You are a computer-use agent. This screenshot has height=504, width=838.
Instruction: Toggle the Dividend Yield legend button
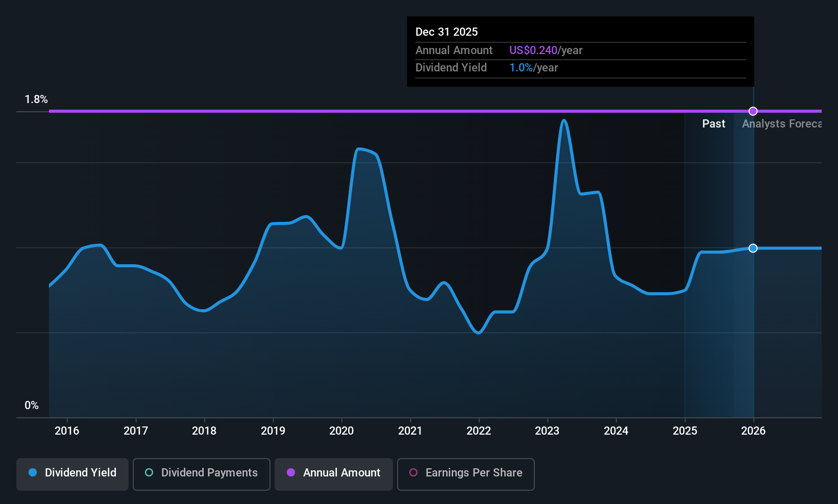(x=72, y=474)
